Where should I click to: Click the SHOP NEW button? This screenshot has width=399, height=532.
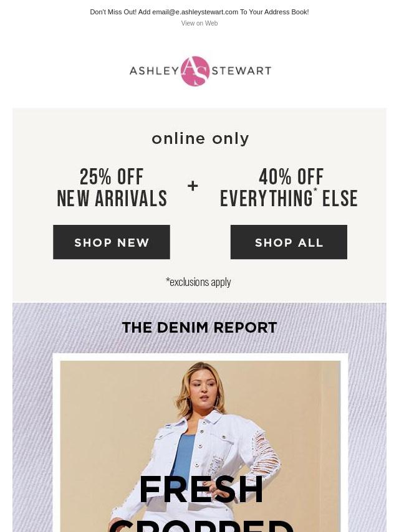coord(112,242)
